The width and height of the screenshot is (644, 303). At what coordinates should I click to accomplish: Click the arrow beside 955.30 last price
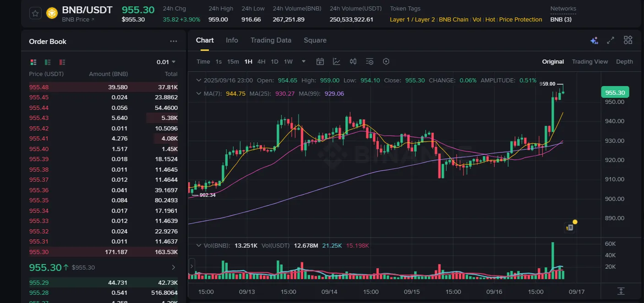tap(174, 267)
